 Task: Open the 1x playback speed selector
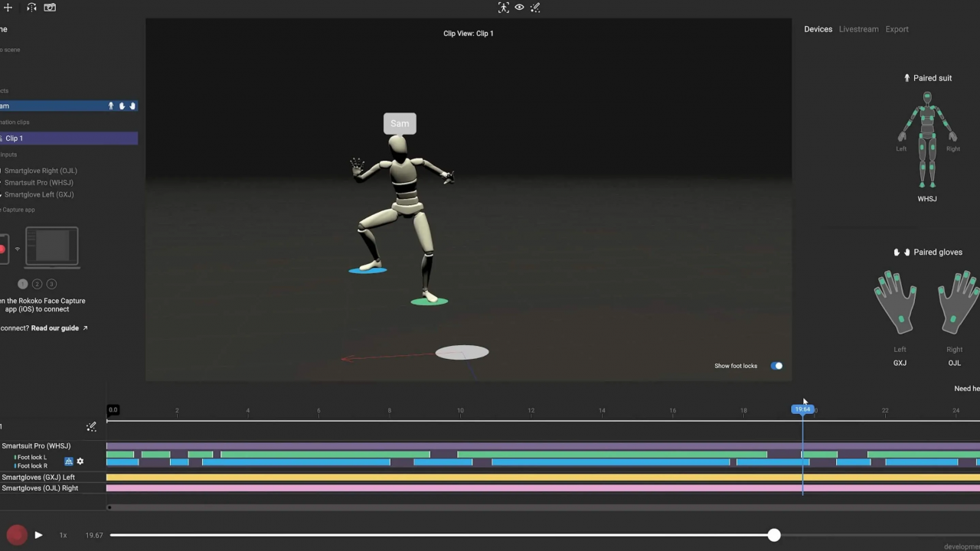click(63, 535)
